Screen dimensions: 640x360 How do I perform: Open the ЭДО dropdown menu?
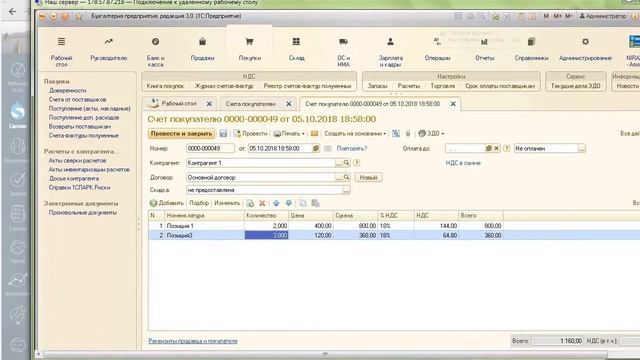pyautogui.click(x=431, y=133)
